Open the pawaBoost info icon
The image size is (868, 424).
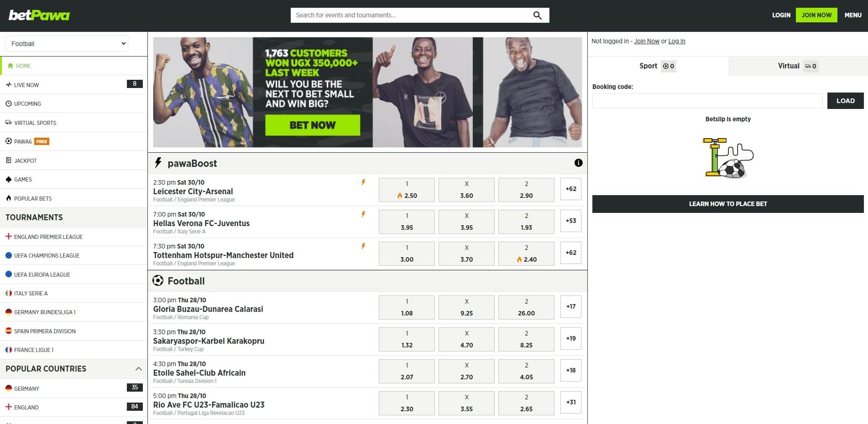tap(578, 163)
